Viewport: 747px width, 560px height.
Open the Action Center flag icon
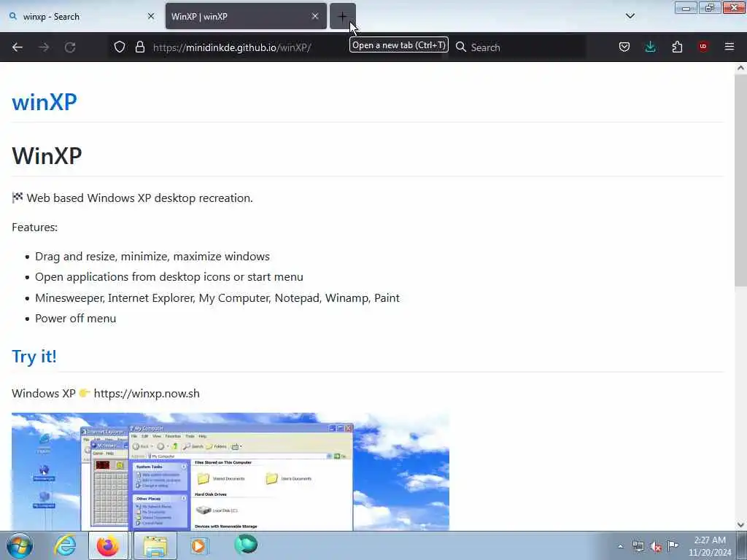coord(673,545)
